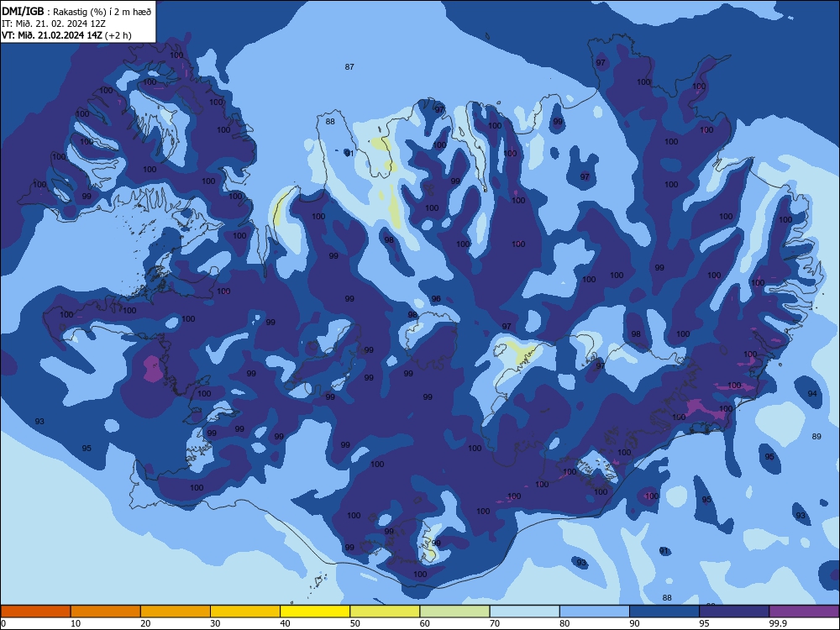This screenshot has height=630, width=840.
Task: Click the legend scale label "50"
Action: point(355,623)
